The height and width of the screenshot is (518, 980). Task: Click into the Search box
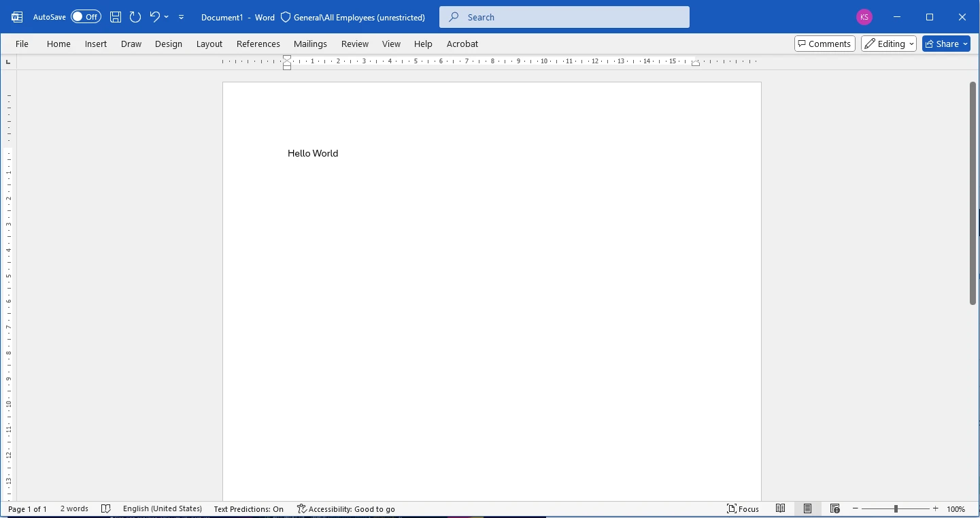pyautogui.click(x=564, y=17)
